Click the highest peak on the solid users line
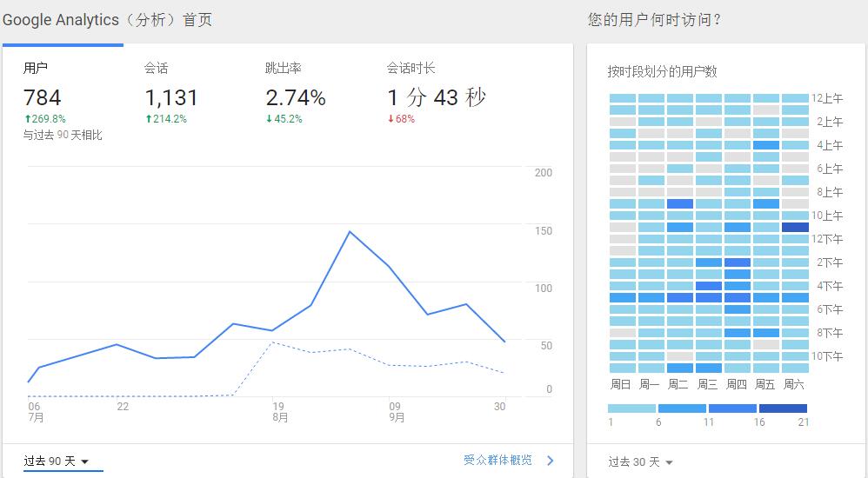This screenshot has width=868, height=478. pos(350,232)
